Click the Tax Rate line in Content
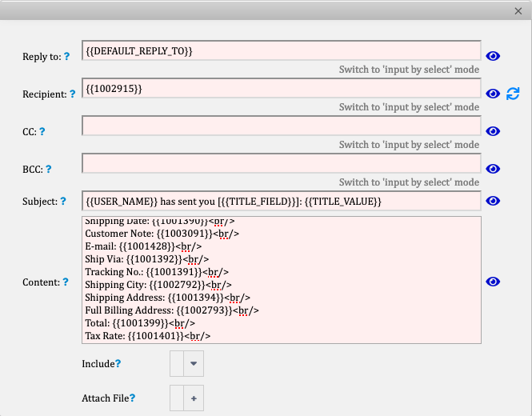The height and width of the screenshot is (416, 532). pyautogui.click(x=147, y=336)
